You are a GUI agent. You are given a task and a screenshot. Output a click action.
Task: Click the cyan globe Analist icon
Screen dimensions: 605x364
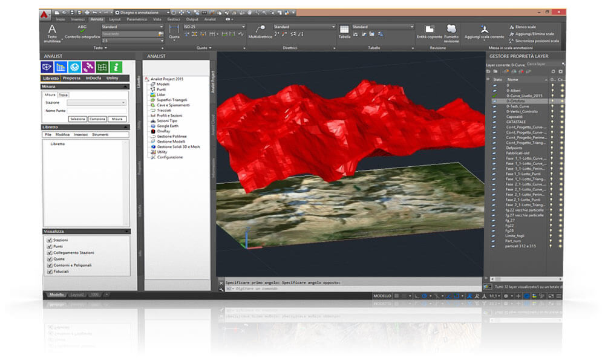pos(74,67)
